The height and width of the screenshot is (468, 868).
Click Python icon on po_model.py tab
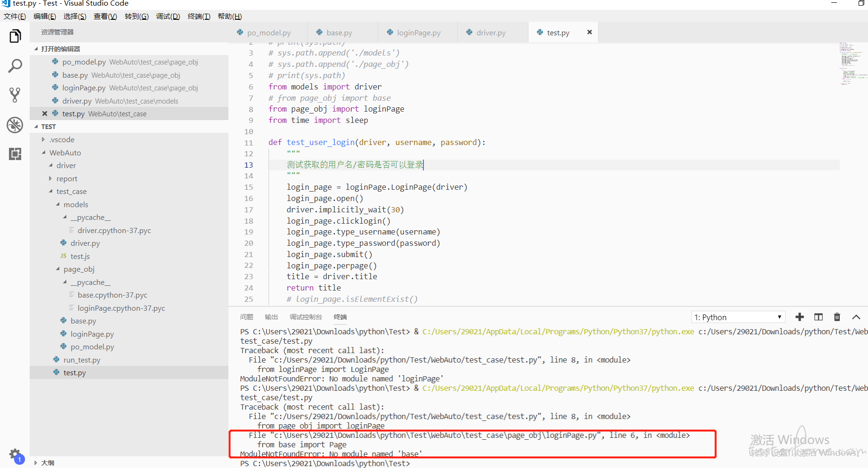240,32
